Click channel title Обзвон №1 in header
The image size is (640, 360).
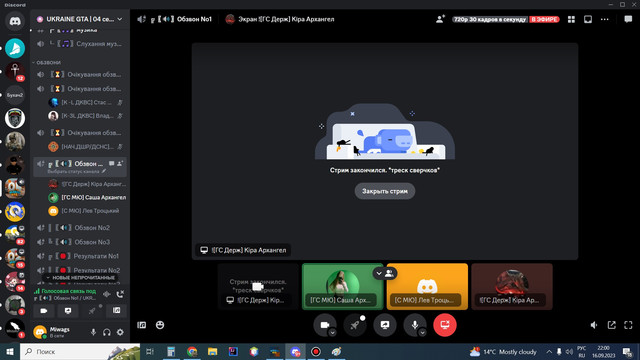coord(194,19)
